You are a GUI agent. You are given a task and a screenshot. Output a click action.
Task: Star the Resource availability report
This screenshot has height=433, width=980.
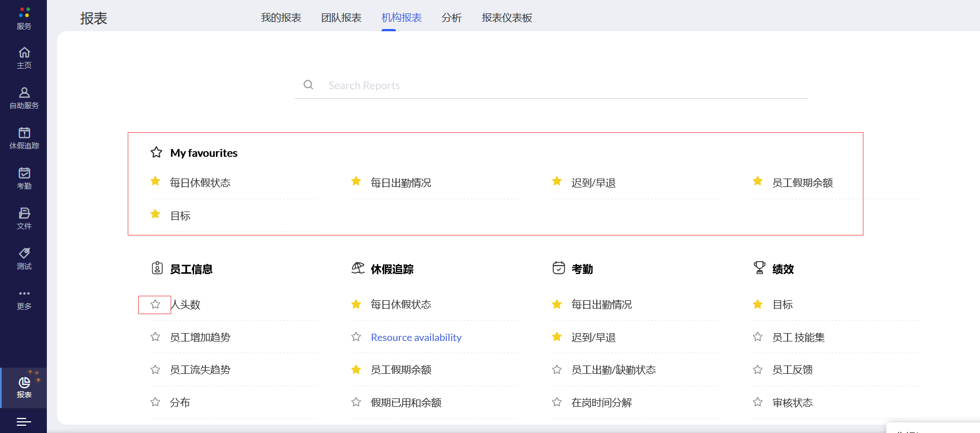pyautogui.click(x=356, y=337)
